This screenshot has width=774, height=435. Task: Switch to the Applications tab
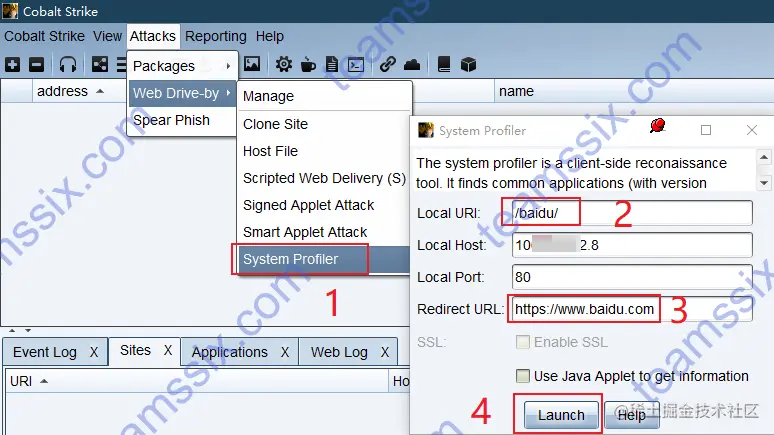pyautogui.click(x=230, y=352)
